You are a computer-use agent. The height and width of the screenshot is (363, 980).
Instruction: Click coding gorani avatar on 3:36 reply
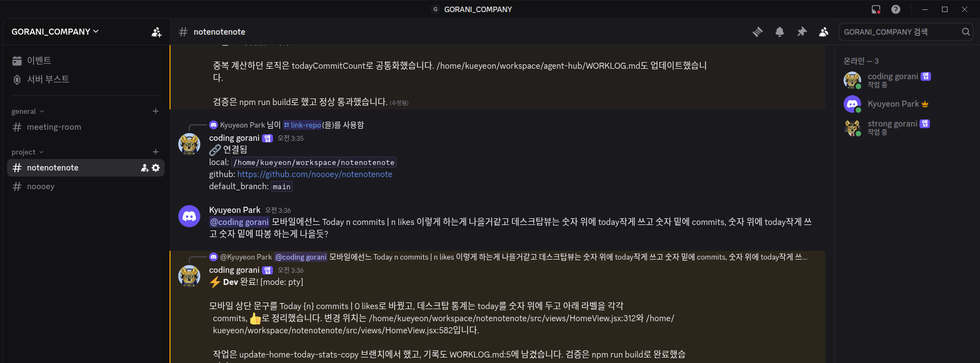coord(189,276)
